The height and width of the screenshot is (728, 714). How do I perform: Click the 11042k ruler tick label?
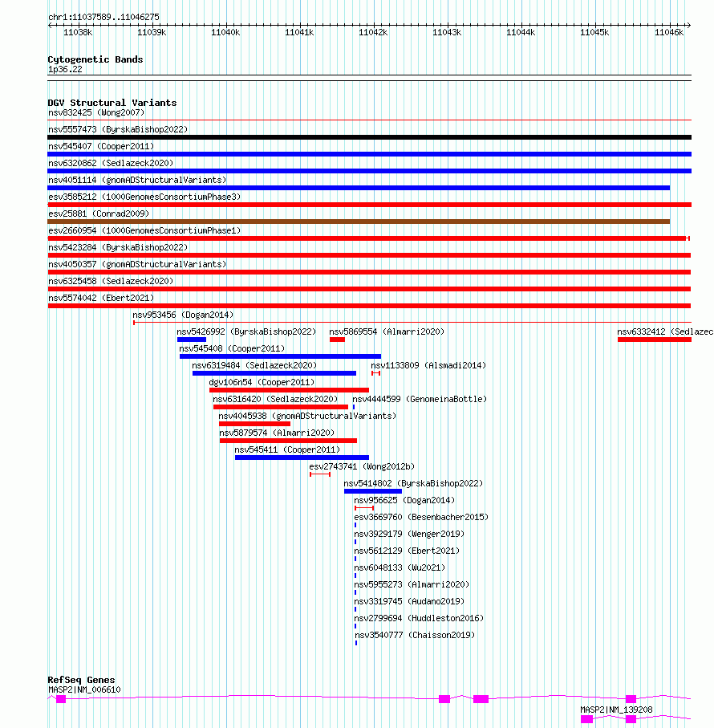point(373,32)
